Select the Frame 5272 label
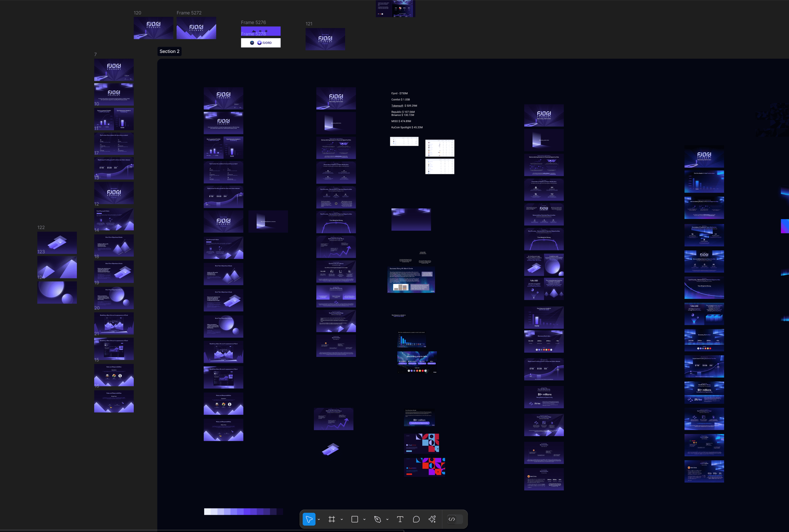The image size is (789, 532). tap(189, 13)
